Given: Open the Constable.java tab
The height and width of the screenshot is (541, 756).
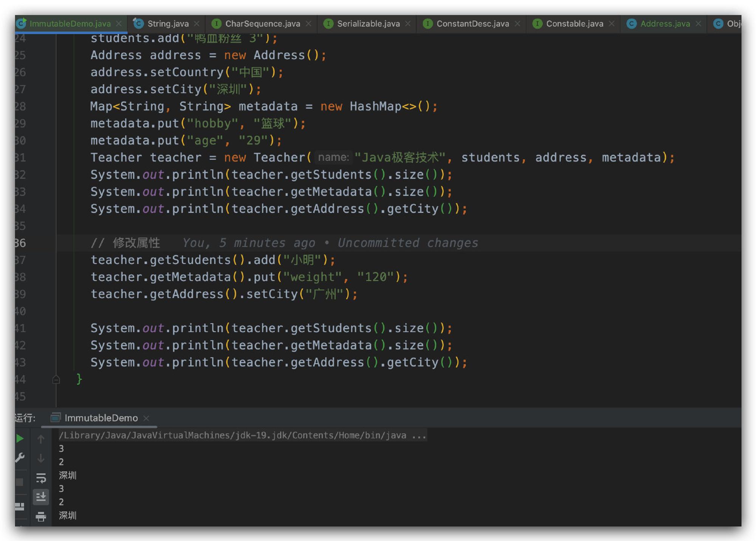Looking at the screenshot, I should pos(574,23).
